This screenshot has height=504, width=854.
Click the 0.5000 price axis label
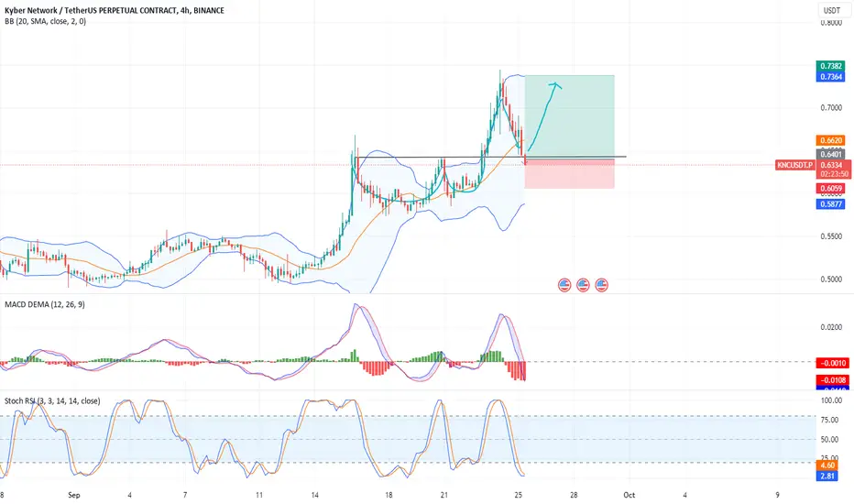coord(831,279)
